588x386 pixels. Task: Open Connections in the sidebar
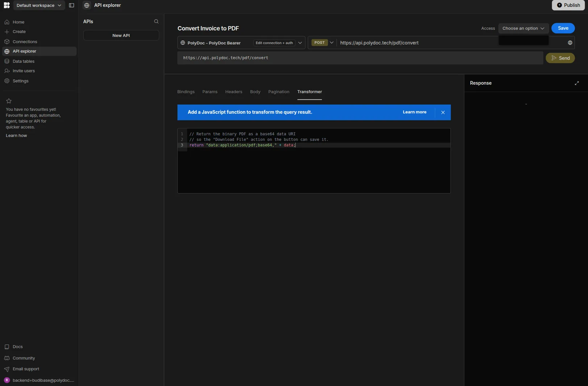39,42
